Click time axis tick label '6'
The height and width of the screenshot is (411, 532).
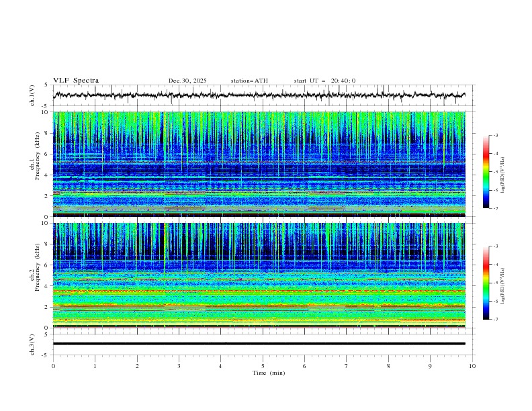click(304, 366)
